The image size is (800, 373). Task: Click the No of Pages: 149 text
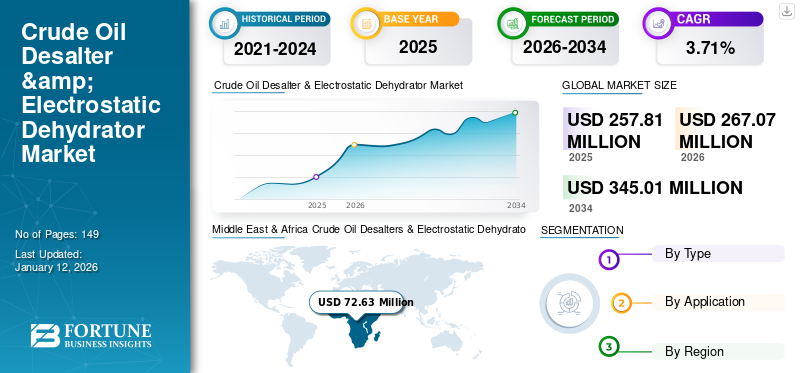point(57,235)
